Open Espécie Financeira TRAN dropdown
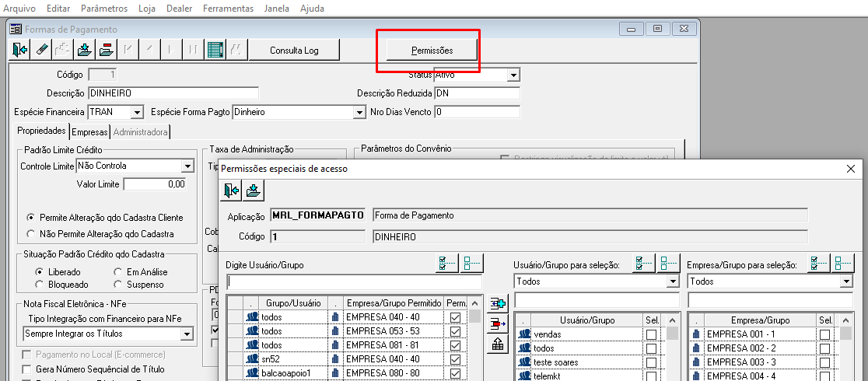This screenshot has width=868, height=381. (x=138, y=112)
